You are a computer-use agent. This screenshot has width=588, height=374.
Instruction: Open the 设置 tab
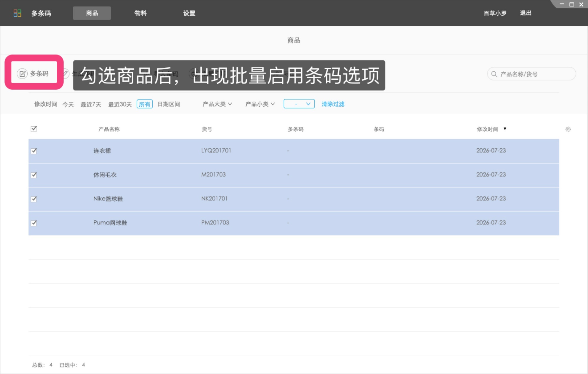(x=189, y=13)
